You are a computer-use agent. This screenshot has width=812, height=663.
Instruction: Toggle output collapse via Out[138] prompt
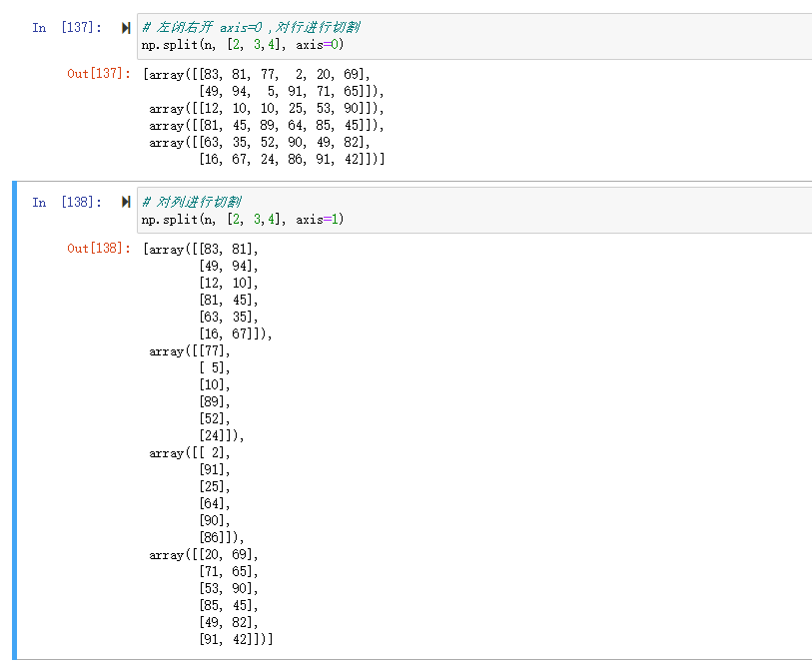point(99,249)
